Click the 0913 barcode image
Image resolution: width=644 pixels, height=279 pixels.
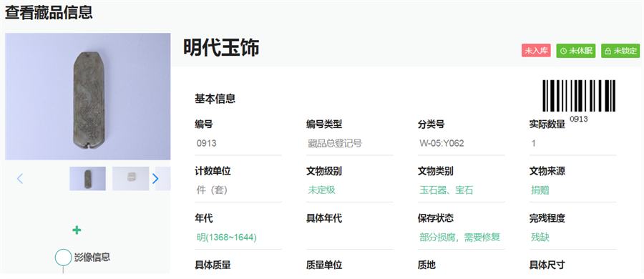pos(579,96)
